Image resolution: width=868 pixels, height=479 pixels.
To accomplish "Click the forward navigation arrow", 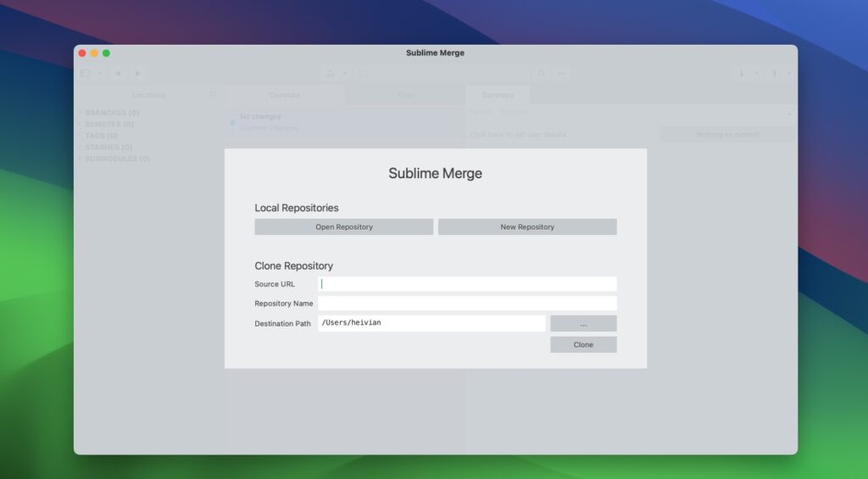I will click(138, 73).
